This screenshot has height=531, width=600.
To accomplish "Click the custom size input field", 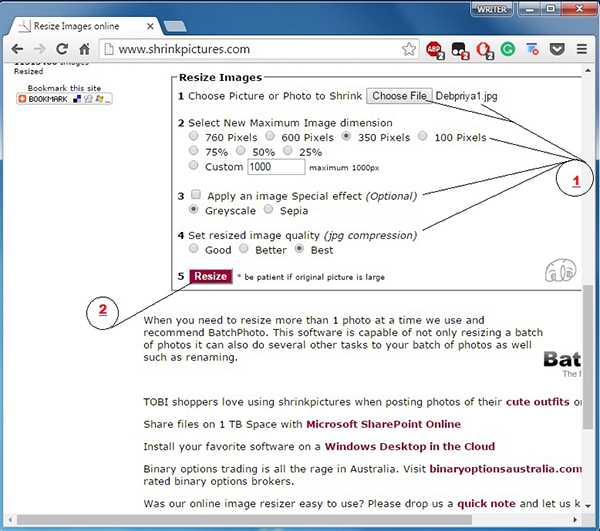I will click(x=276, y=167).
